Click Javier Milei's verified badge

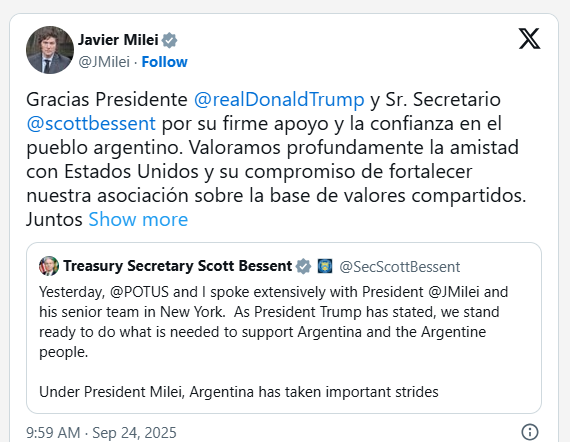pyautogui.click(x=169, y=40)
